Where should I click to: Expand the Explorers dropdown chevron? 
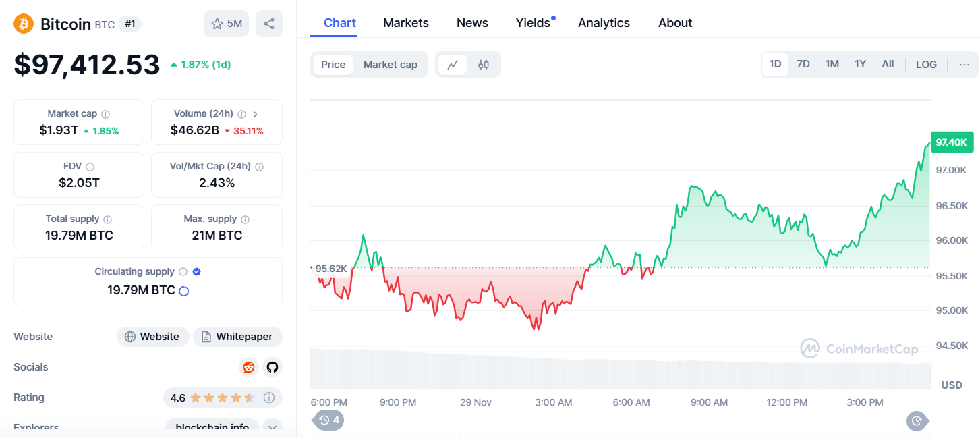click(x=272, y=427)
